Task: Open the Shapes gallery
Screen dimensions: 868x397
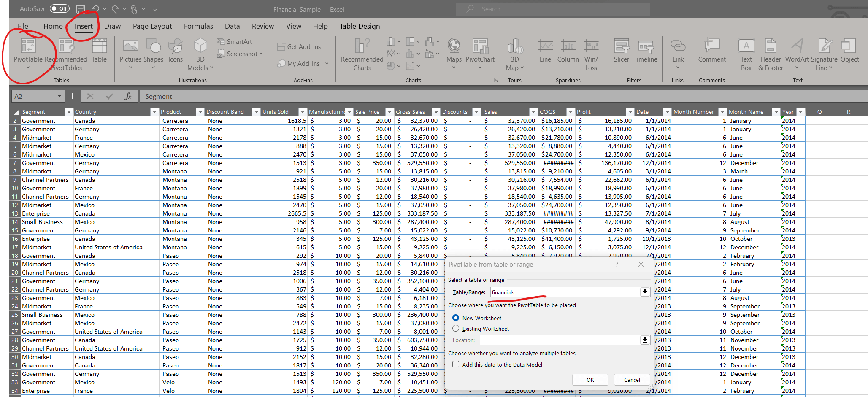Action: (153, 54)
